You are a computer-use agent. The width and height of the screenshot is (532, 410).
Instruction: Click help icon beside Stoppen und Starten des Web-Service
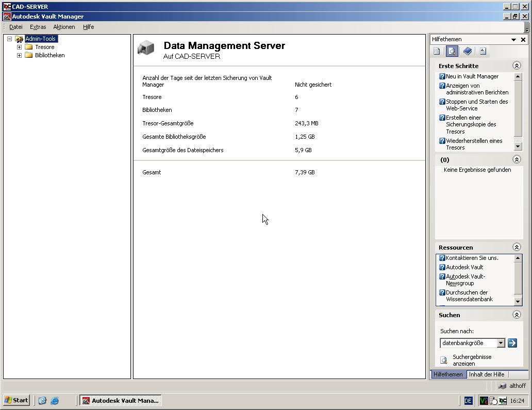point(442,102)
